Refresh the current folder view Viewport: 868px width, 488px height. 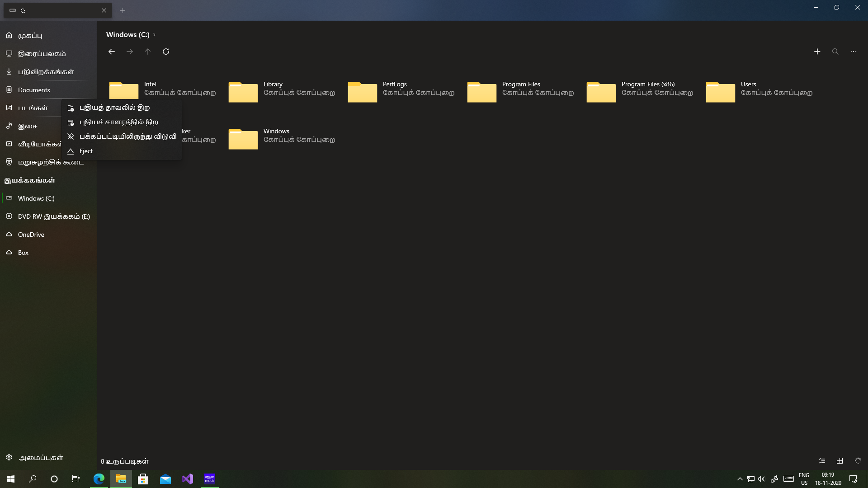click(x=166, y=52)
